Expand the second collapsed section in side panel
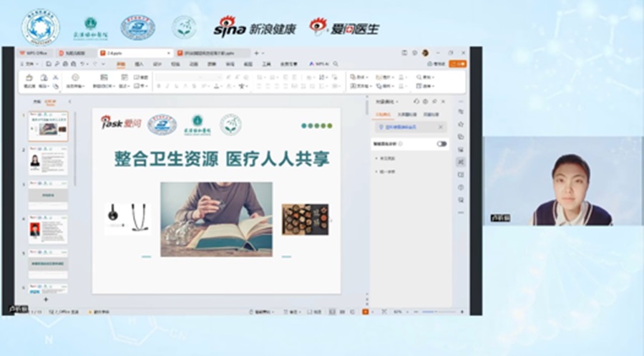Image resolution: width=644 pixels, height=356 pixels. (x=377, y=171)
